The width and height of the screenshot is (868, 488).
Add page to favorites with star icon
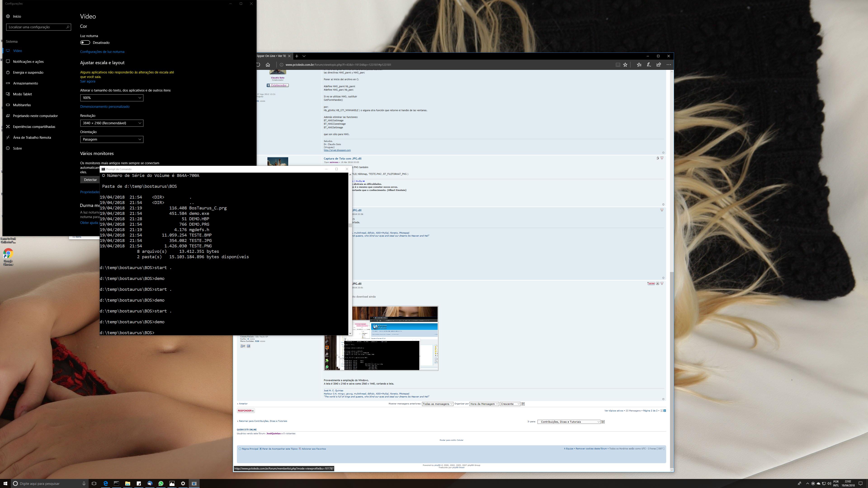[625, 65]
